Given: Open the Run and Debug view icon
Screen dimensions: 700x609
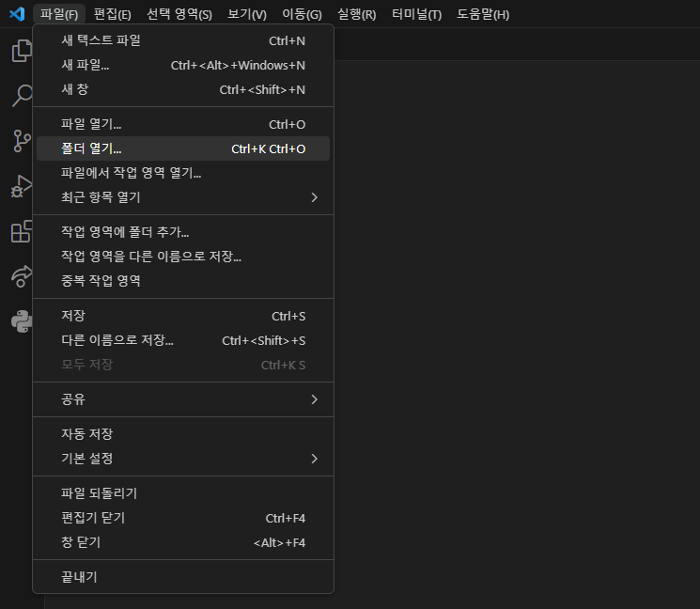Looking at the screenshot, I should coord(22,186).
